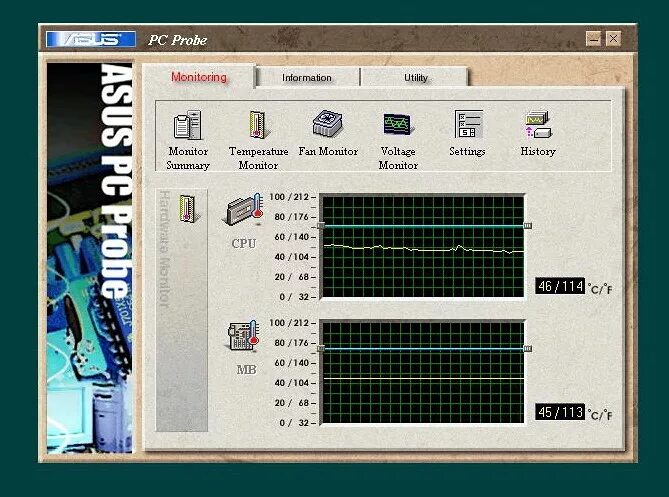Click the CPU temperature graph

pyautogui.click(x=422, y=247)
